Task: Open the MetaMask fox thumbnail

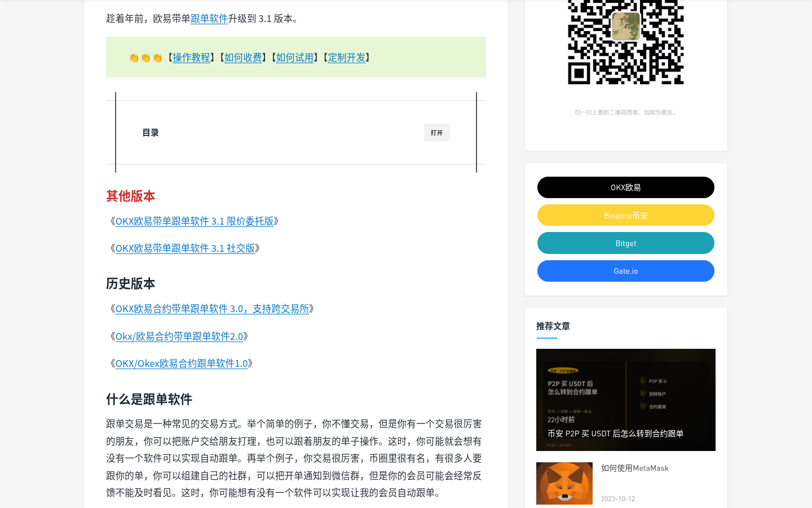Action: tap(564, 483)
